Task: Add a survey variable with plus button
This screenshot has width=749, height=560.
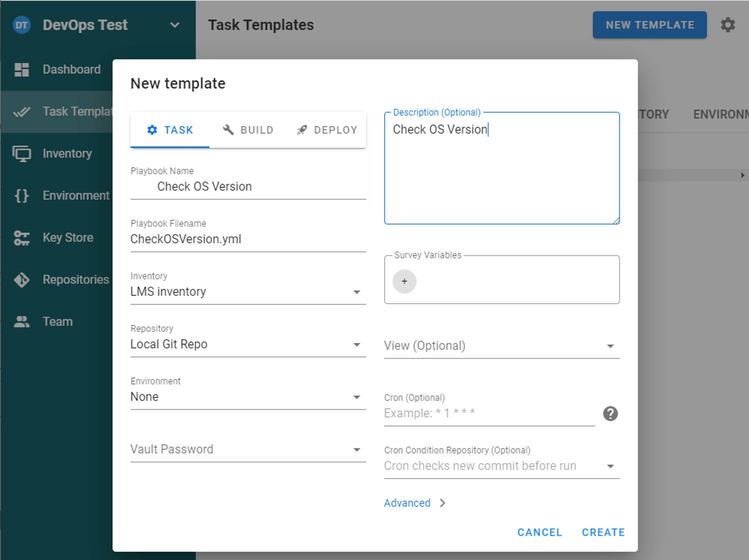Action: 404,281
